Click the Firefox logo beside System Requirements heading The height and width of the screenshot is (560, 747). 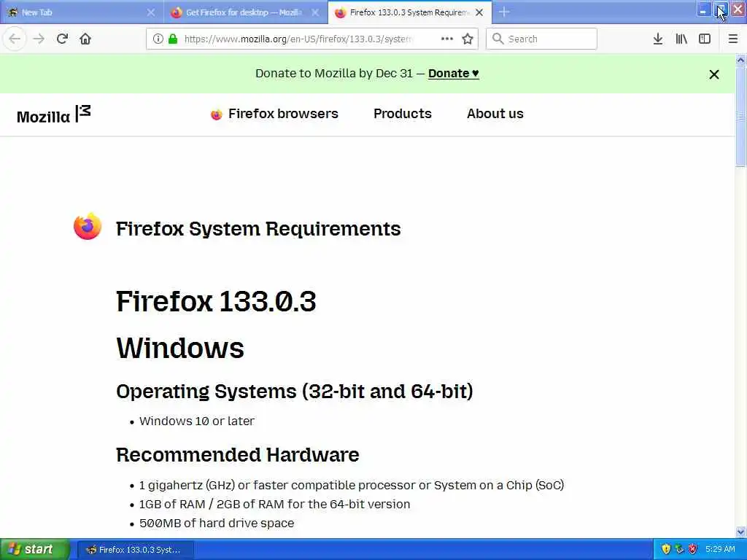88,227
